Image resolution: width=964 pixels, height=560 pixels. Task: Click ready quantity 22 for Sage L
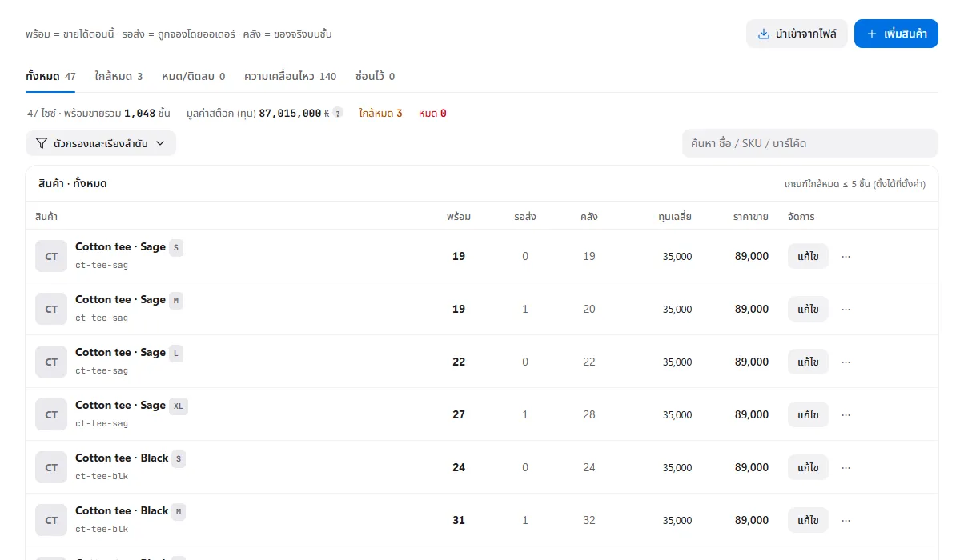pos(459,362)
